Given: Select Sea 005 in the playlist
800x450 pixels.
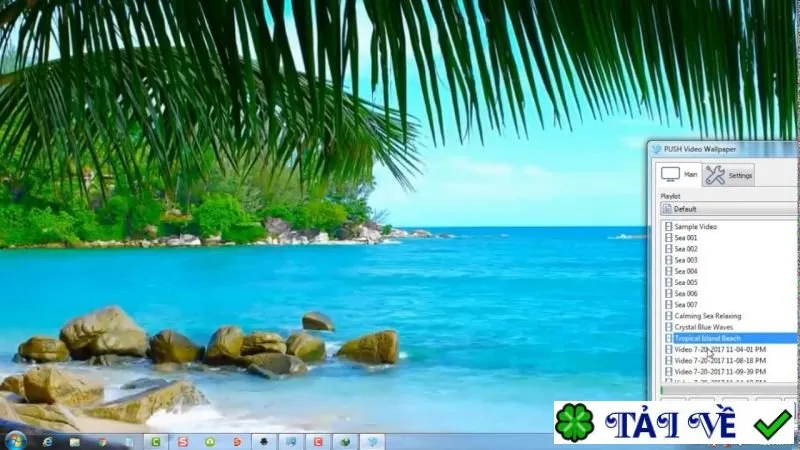Looking at the screenshot, I should point(686,282).
